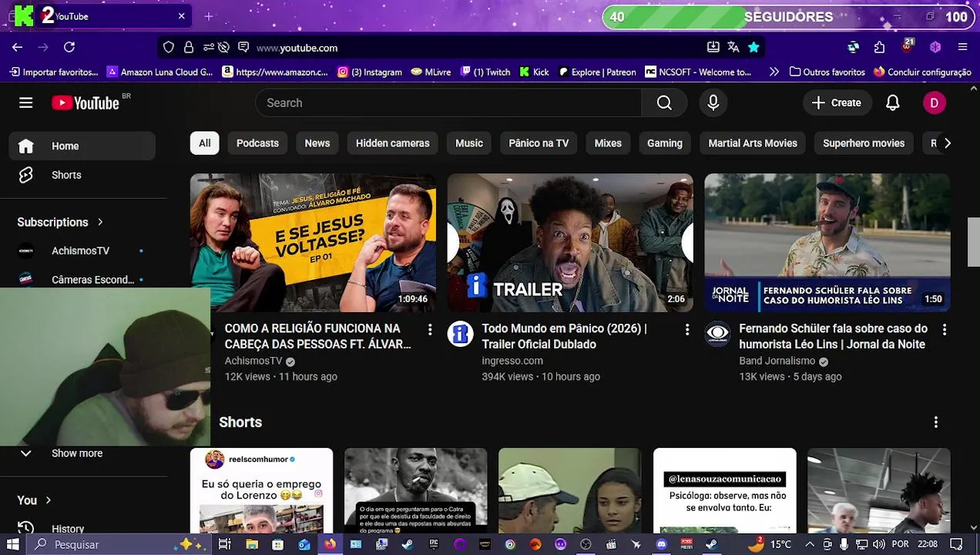Screen dimensions: 980x555
Task: Show hidden system tray icons
Action: 809,544
